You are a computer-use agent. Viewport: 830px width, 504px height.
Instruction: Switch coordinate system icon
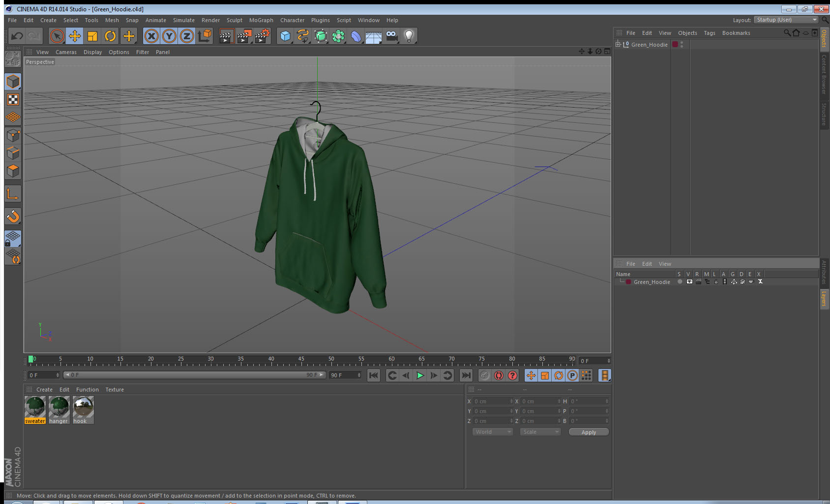(x=205, y=36)
